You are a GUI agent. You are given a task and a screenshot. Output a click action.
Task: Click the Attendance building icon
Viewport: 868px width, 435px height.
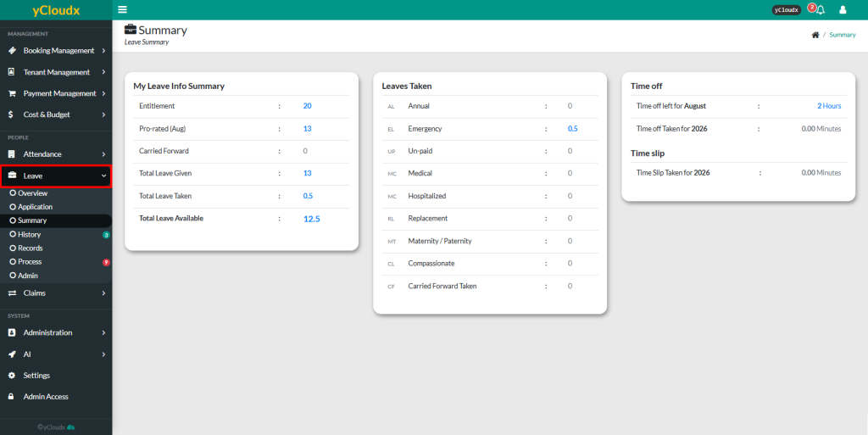coord(12,154)
